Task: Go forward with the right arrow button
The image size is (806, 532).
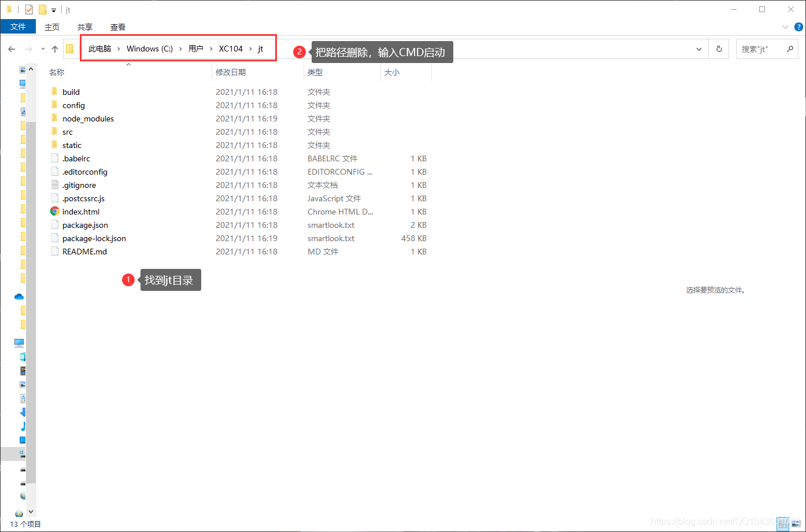Action: 28,49
